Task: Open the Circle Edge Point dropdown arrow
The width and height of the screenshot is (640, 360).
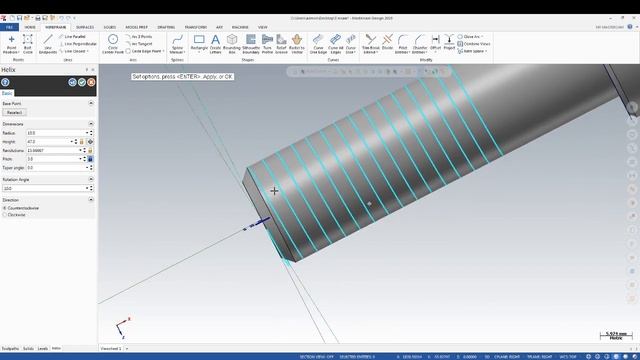Action: pos(164,51)
